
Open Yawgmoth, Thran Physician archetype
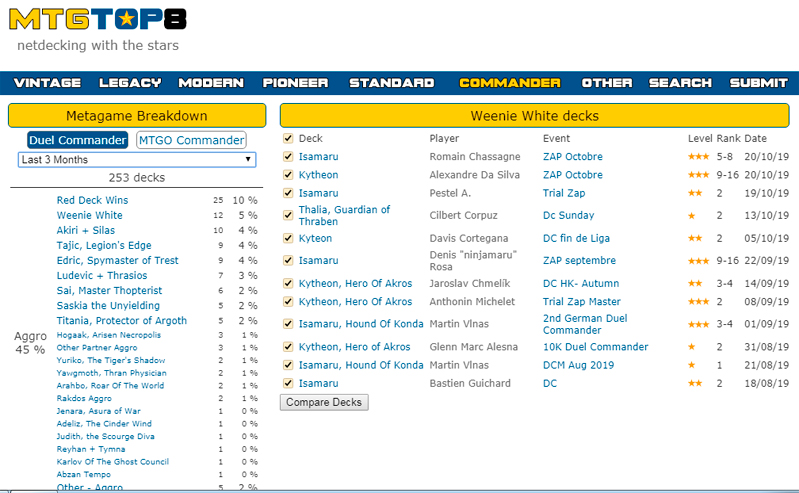tap(112, 373)
